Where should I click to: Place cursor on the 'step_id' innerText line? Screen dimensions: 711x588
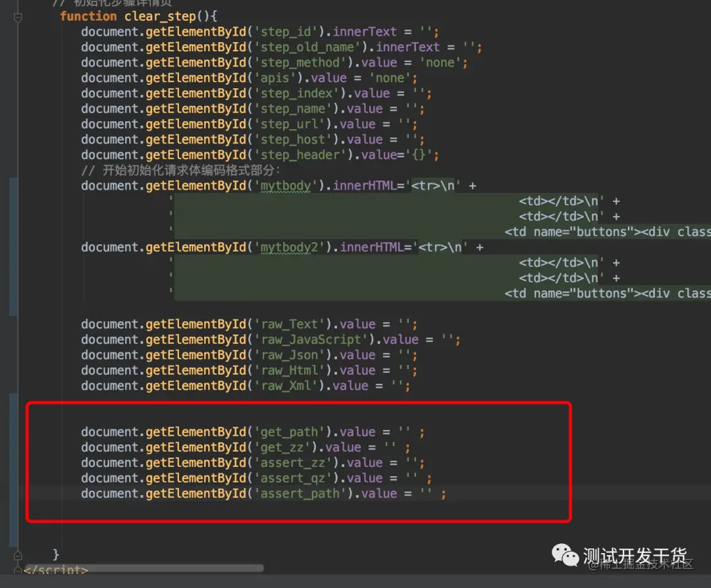(260, 32)
